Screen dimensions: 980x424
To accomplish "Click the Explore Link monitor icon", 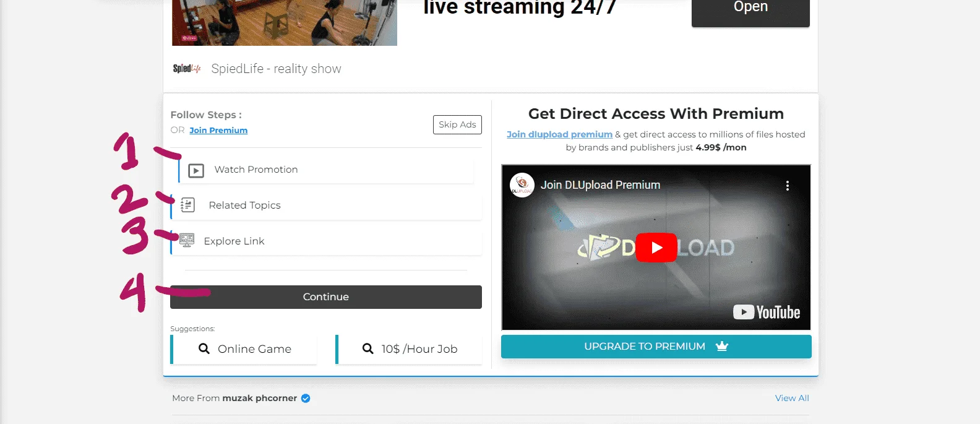I will 187,240.
